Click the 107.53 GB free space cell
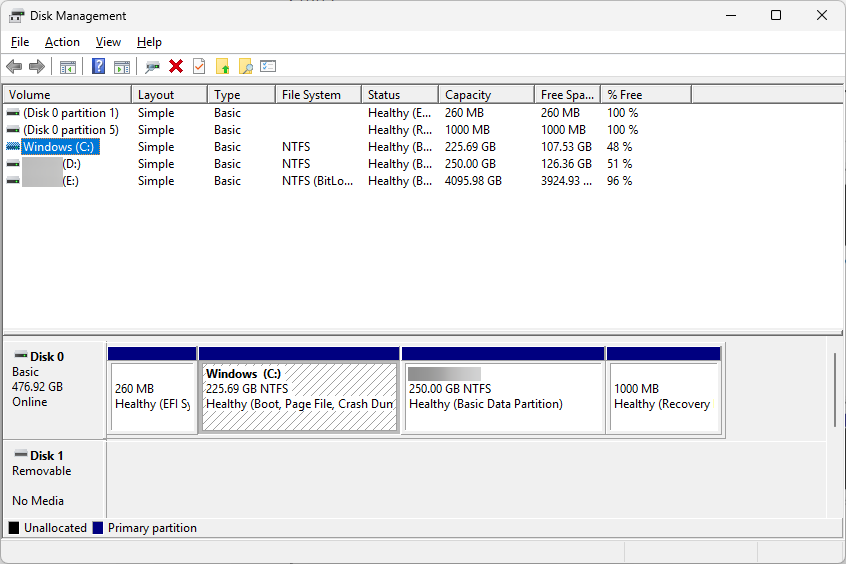 (x=567, y=147)
